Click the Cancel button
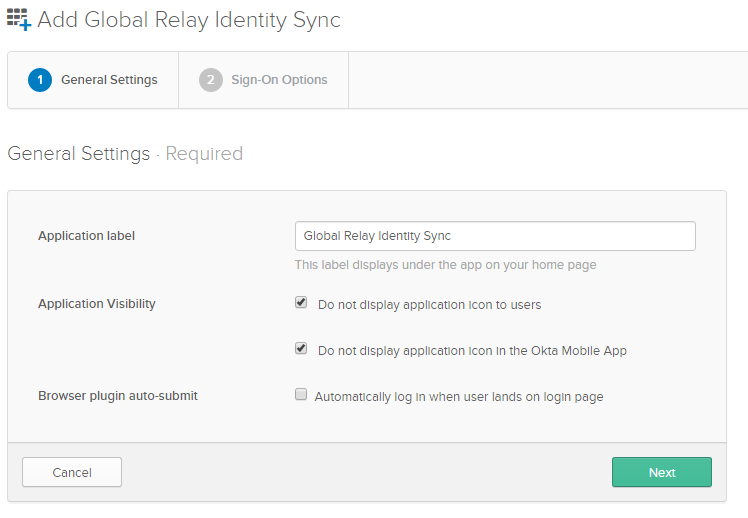This screenshot has height=518, width=748. 72,472
